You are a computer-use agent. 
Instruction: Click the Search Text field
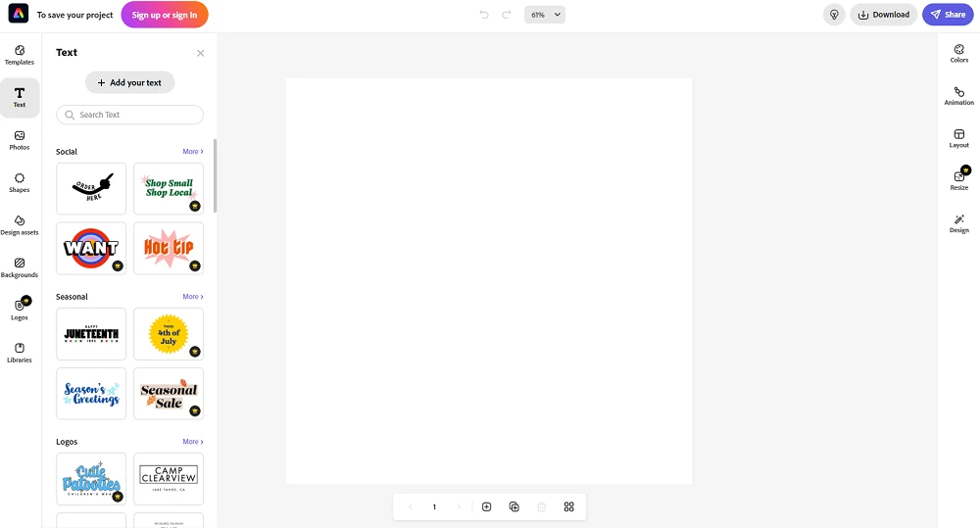coord(130,115)
